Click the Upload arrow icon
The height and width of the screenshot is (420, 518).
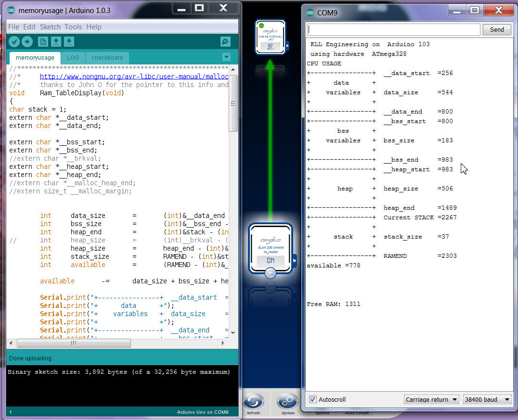pyautogui.click(x=27, y=42)
